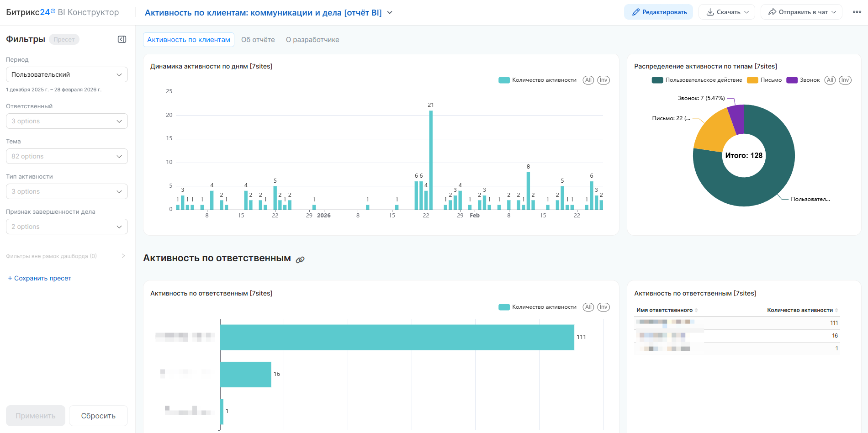Open the three-dot more options menu

pos(857,12)
